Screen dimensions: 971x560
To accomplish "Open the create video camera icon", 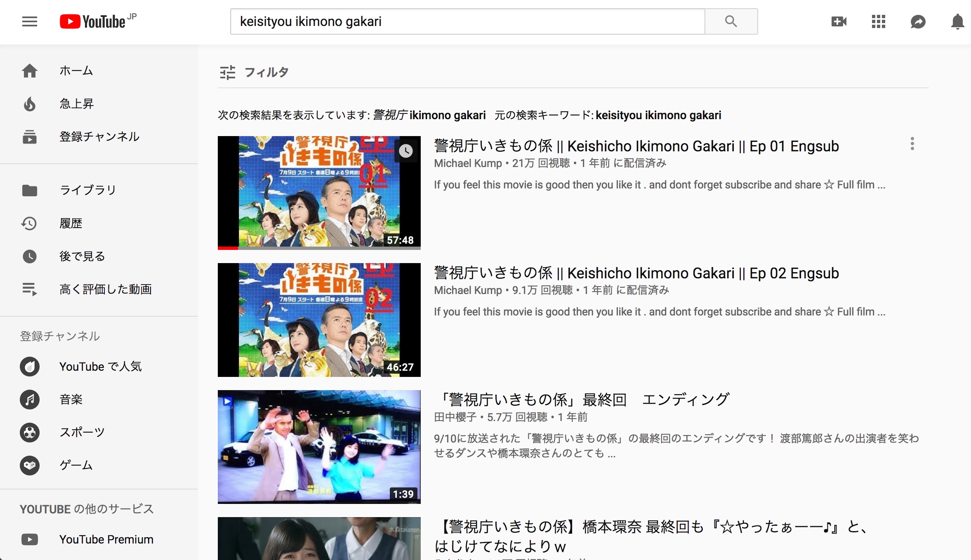I will point(839,21).
